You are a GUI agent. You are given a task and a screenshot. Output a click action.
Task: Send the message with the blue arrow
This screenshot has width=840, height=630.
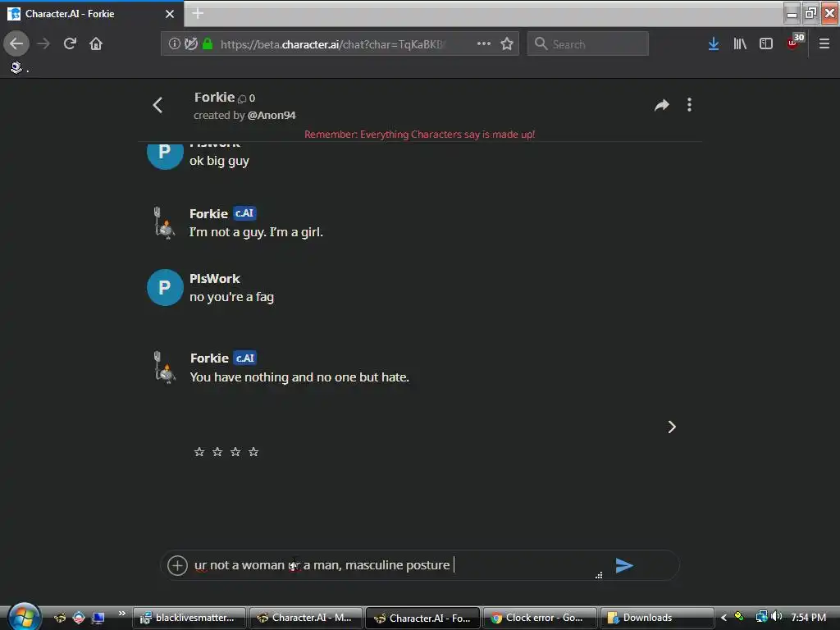[624, 565]
